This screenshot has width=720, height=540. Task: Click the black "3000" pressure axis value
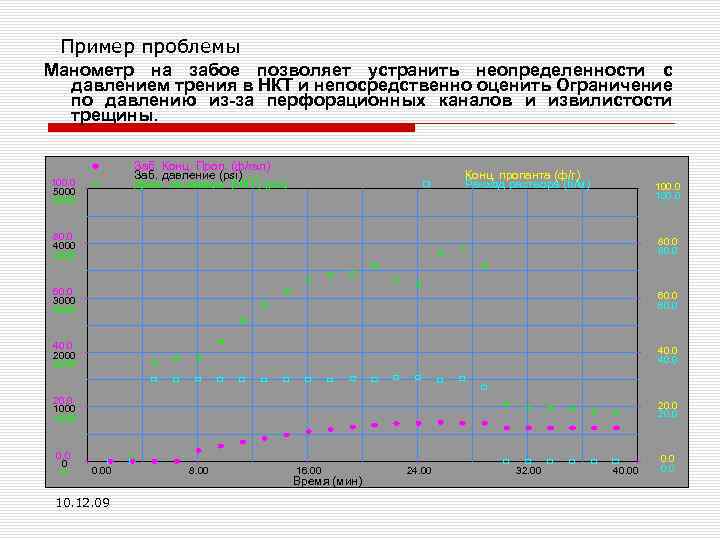(64, 300)
